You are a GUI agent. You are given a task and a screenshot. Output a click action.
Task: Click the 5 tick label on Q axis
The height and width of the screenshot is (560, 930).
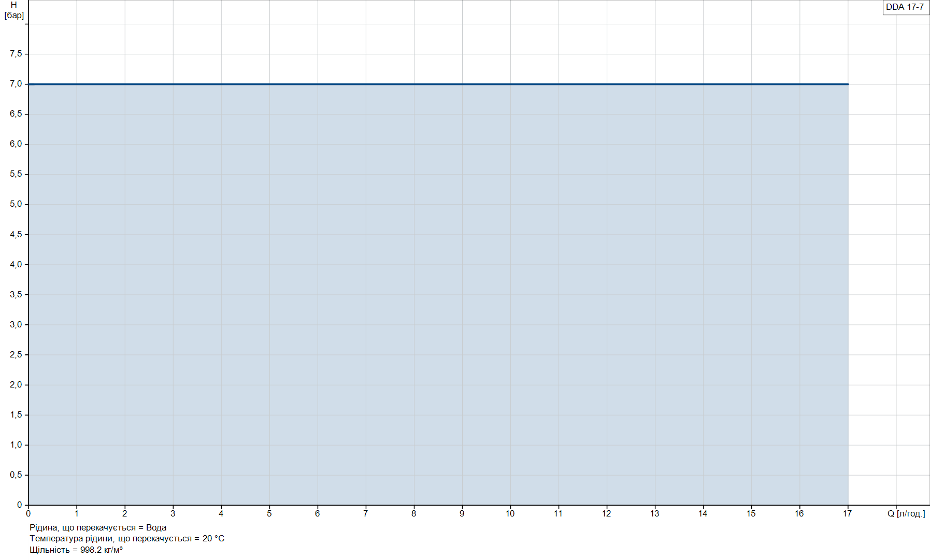click(x=269, y=513)
